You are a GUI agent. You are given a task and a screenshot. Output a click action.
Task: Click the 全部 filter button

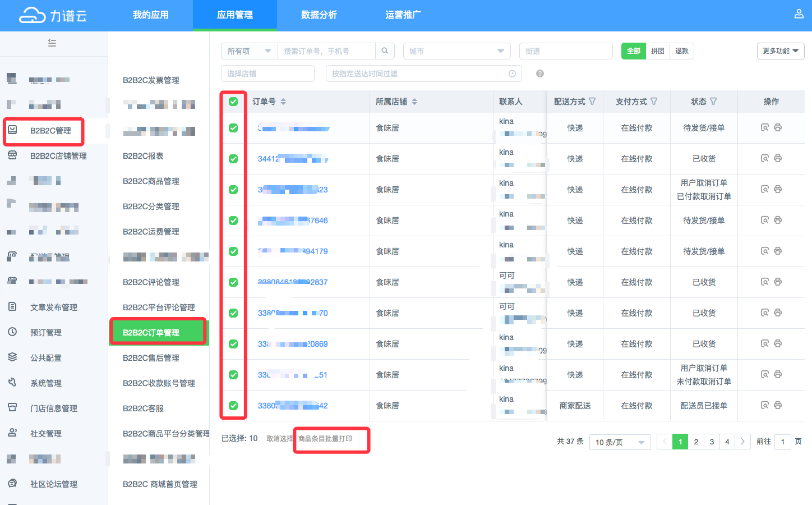click(x=634, y=51)
